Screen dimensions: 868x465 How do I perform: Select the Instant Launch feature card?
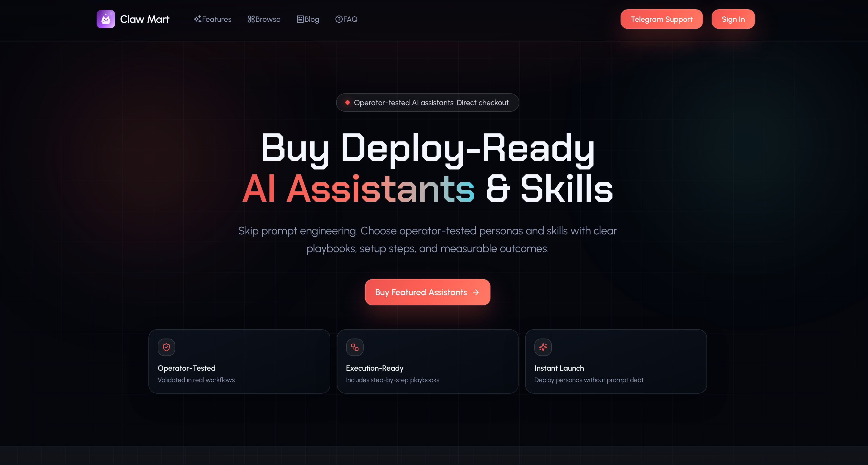(616, 362)
